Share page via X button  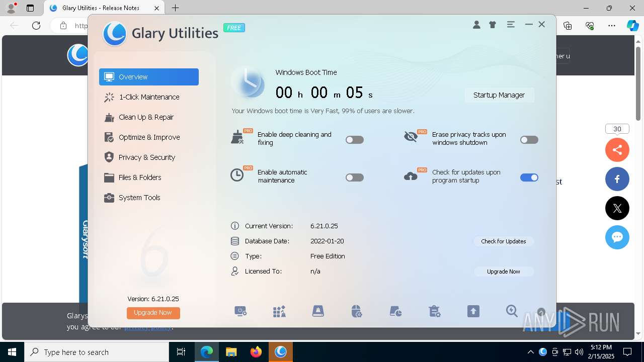(617, 208)
